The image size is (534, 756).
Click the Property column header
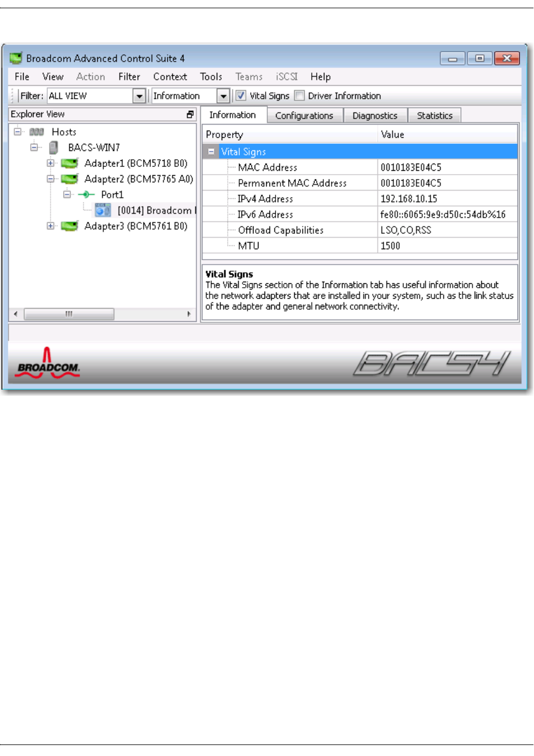[290, 135]
